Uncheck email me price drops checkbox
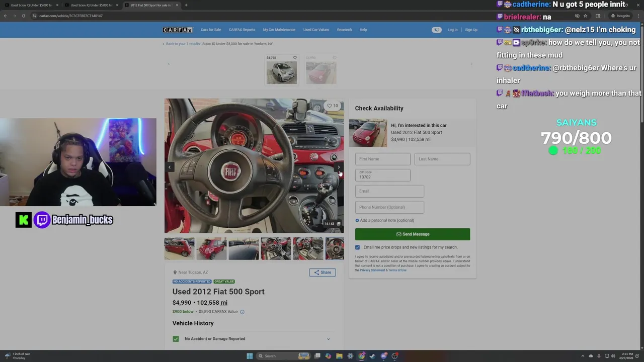This screenshot has width=644, height=362. pyautogui.click(x=357, y=247)
